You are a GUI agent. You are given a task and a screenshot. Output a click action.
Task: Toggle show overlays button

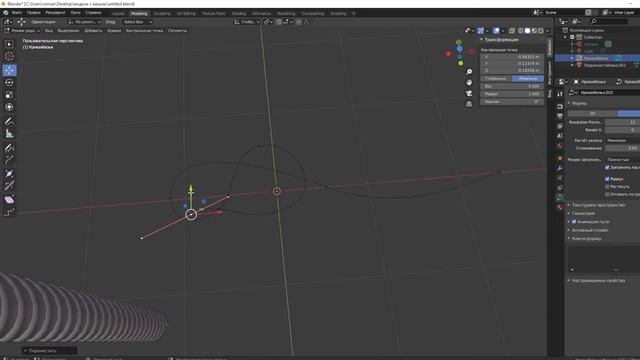coord(496,31)
